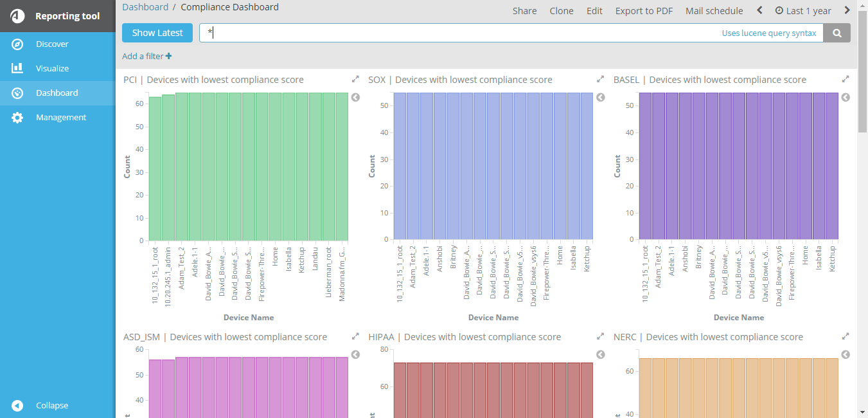Expand the PCI chart to fullscreen
Viewport: 868px width, 418px height.
point(355,80)
